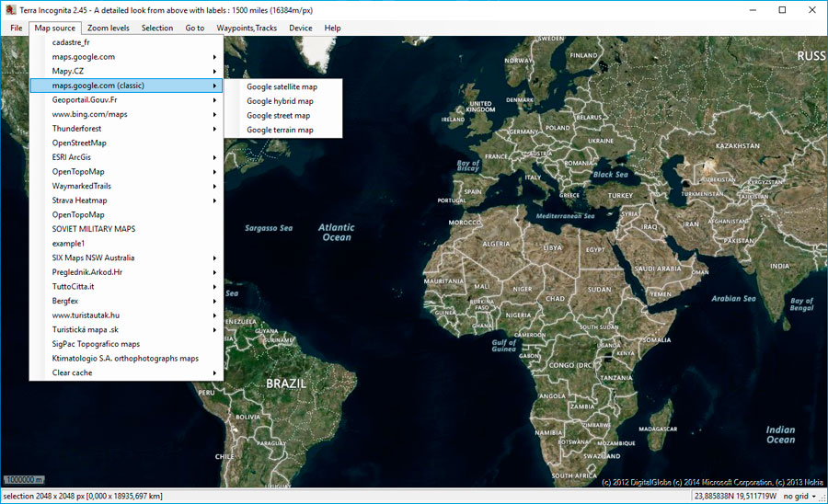Screen dimensions: 828x504
Task: Expand the ESRI ArcGis submenu
Action: pyautogui.click(x=126, y=157)
